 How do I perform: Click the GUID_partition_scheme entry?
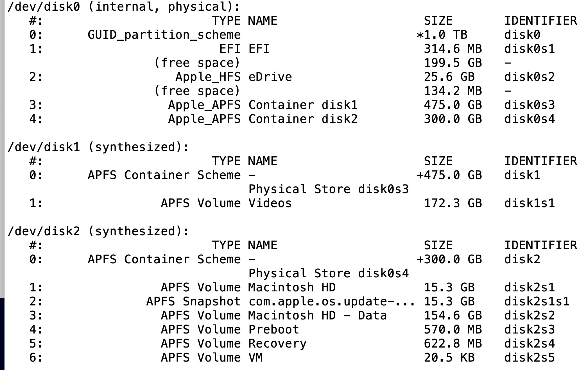pos(164,35)
